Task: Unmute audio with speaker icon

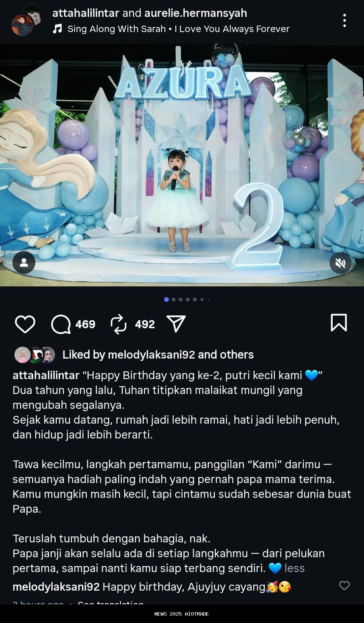Action: coord(340,263)
